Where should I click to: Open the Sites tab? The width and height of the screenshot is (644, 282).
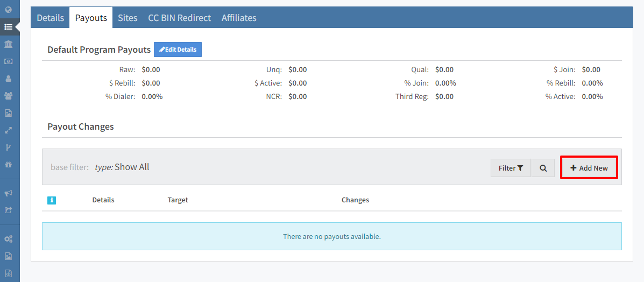tap(128, 18)
